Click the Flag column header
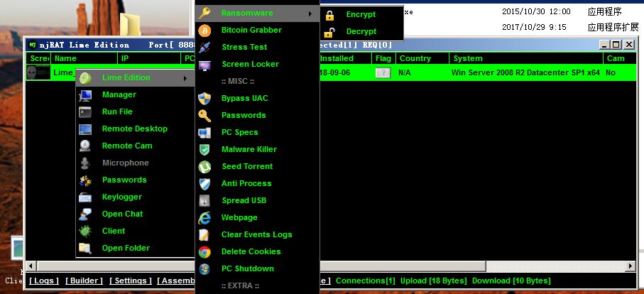The image size is (644, 294). click(383, 58)
